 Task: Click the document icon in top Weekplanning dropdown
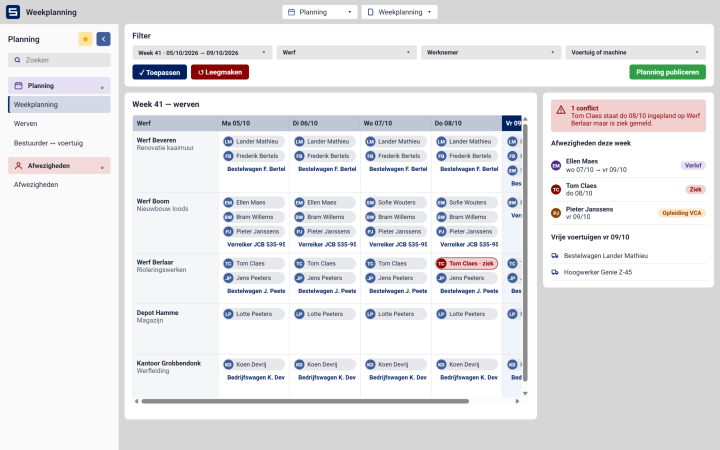click(371, 12)
